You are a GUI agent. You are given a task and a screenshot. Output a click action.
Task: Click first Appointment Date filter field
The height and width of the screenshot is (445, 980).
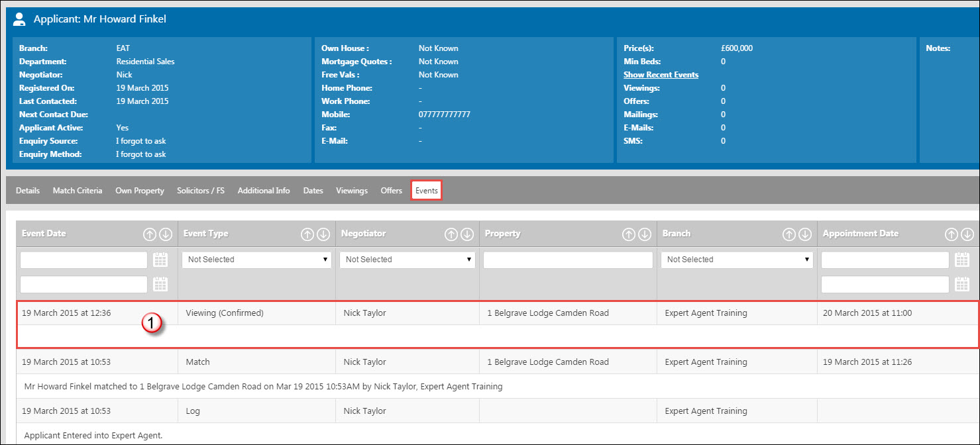(x=885, y=260)
